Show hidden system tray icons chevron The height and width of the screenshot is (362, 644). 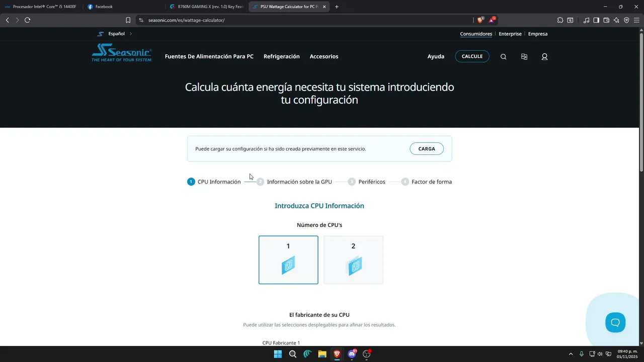pos(571,354)
